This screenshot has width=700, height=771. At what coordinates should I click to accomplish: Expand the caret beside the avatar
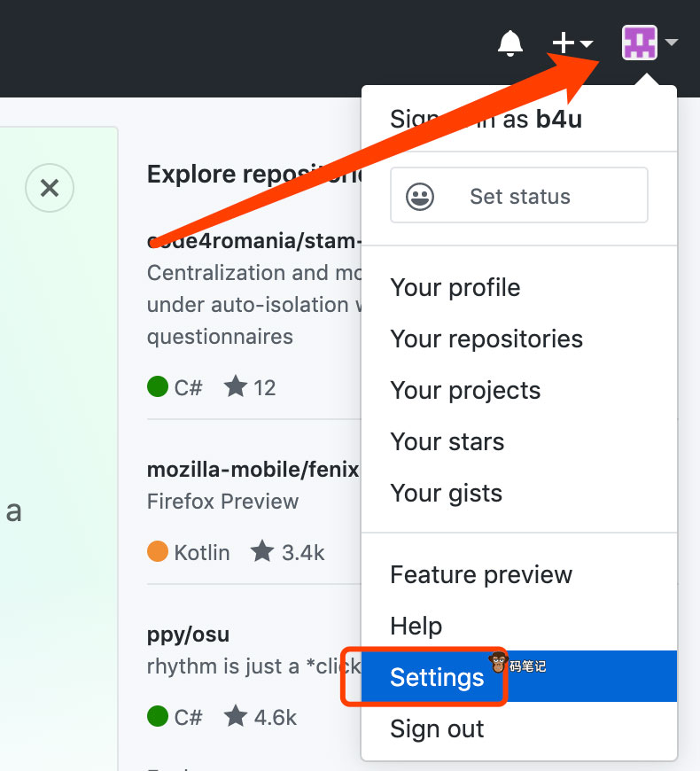coord(672,43)
